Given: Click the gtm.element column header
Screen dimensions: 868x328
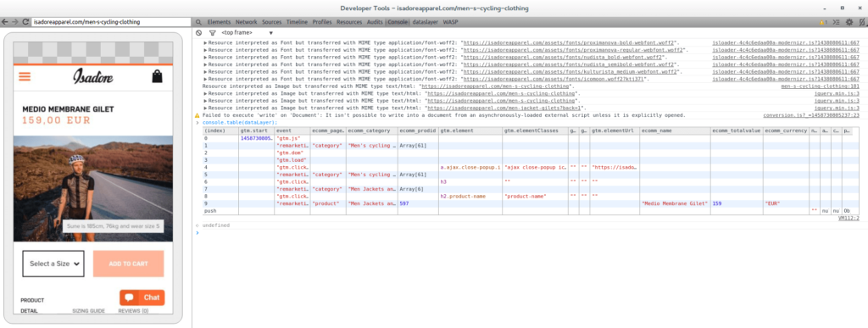Looking at the screenshot, I should click(470, 131).
